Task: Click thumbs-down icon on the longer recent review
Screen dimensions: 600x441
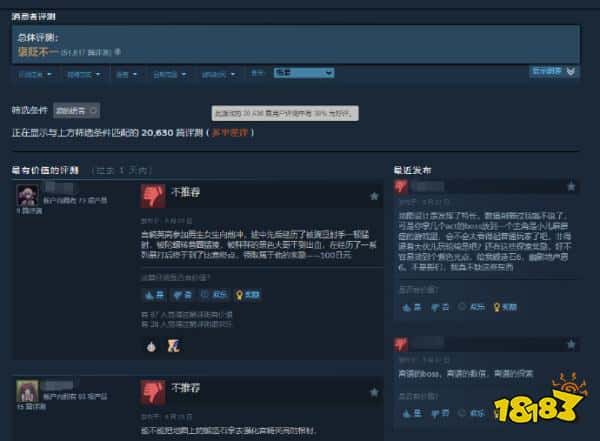Action: (x=401, y=186)
